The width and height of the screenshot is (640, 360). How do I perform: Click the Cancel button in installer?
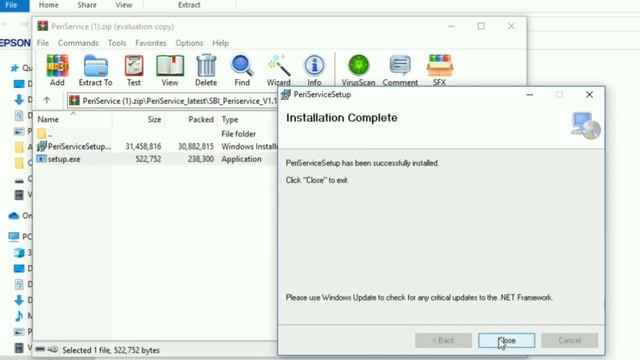click(x=569, y=340)
